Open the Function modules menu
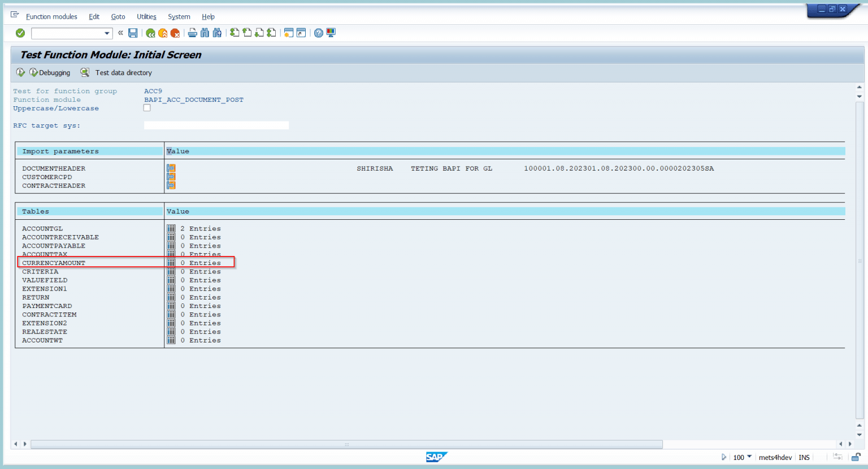The image size is (868, 469). pos(51,17)
